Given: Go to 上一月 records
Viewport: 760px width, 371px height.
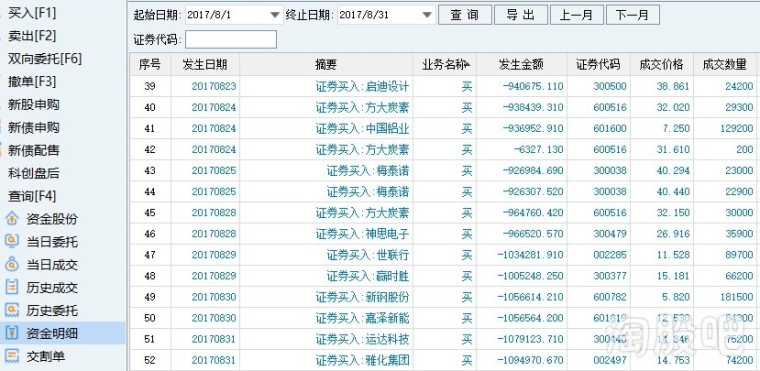Looking at the screenshot, I should tap(576, 15).
